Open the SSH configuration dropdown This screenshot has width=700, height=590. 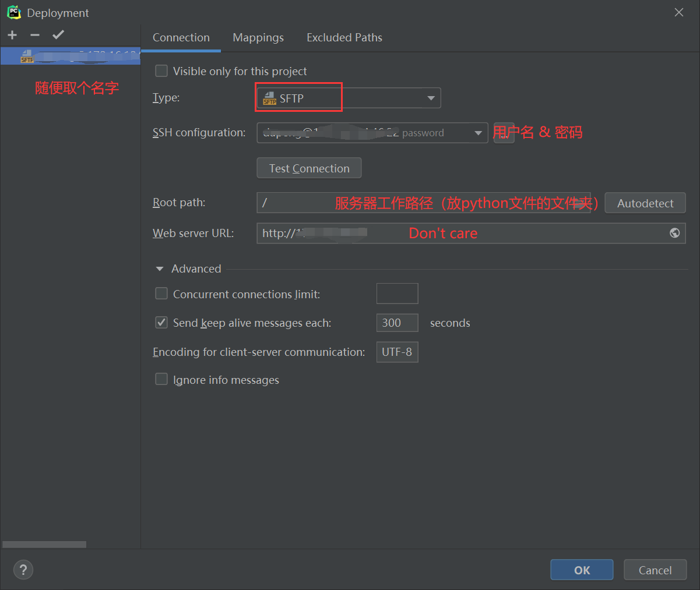point(372,133)
